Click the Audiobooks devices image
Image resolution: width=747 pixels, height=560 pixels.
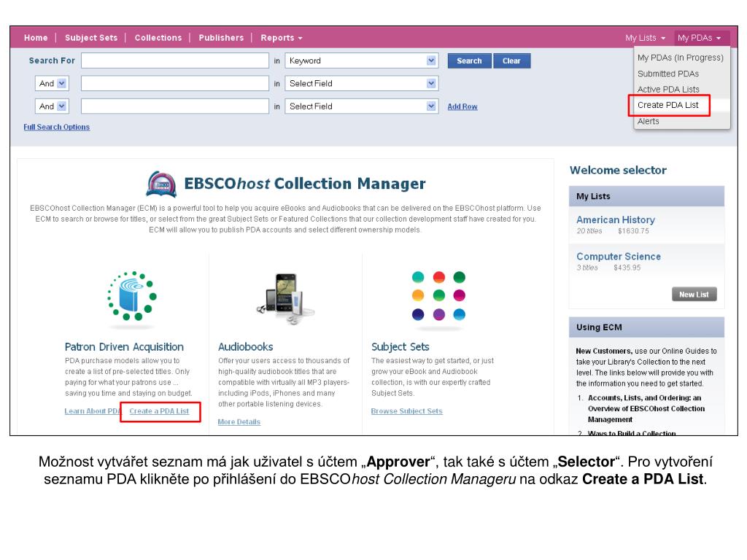click(285, 298)
